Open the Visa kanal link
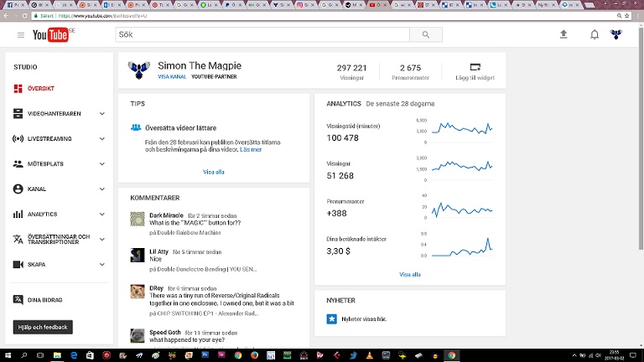 point(172,76)
